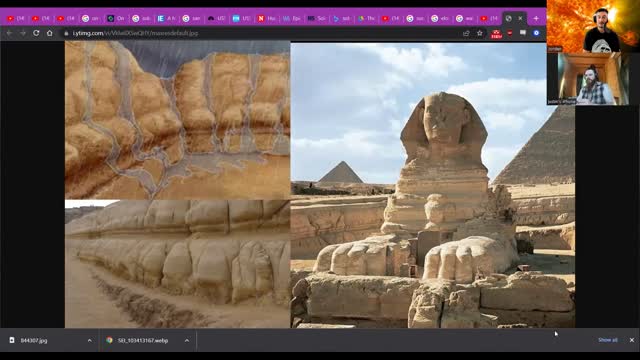Screen dimensions: 640x360
Task: Close the downloads bar
Action: click(631, 340)
